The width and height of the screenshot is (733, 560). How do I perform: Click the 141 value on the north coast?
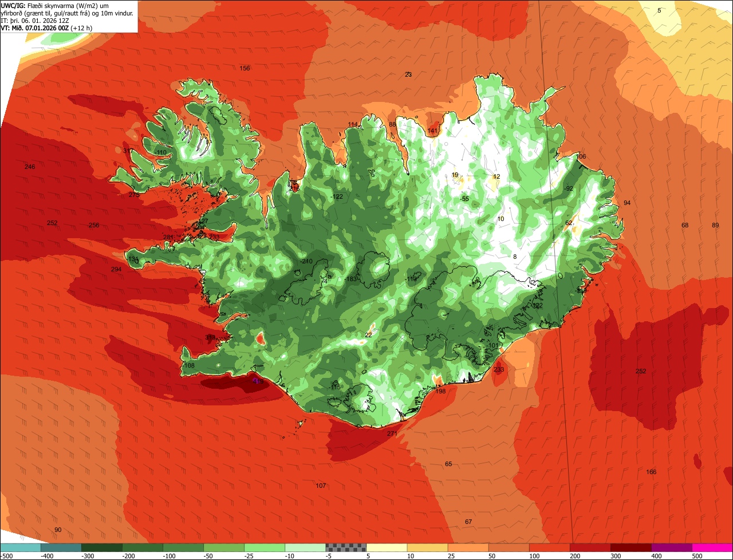[432, 131]
